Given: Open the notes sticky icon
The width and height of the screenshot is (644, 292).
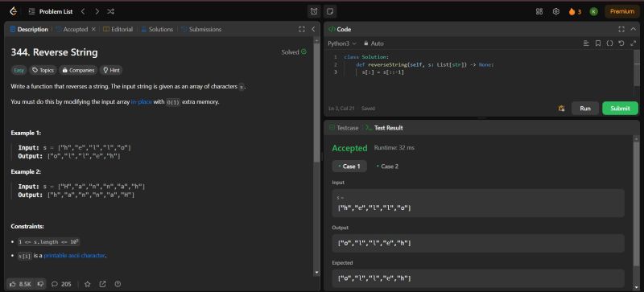Looking at the screenshot, I should 330,11.
